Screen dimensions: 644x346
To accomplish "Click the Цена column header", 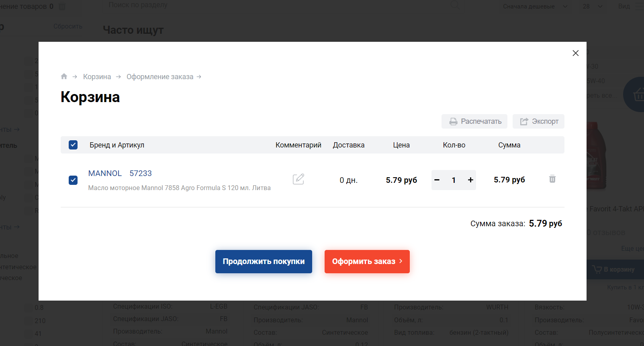I will pyautogui.click(x=401, y=145).
